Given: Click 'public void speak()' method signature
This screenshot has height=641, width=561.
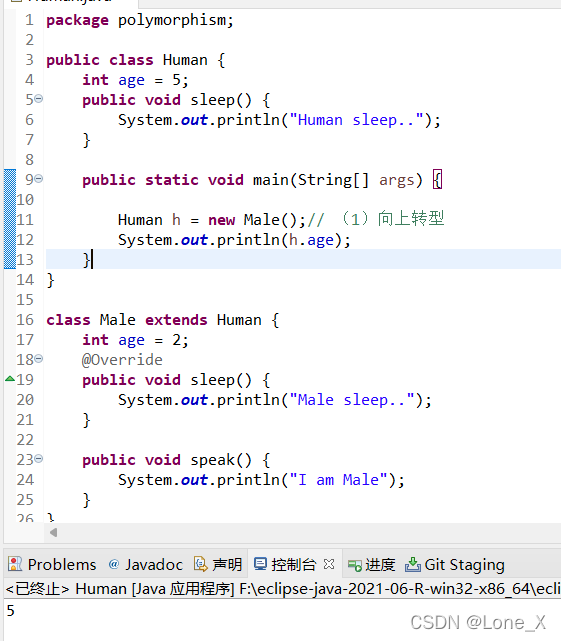Looking at the screenshot, I should coord(167,460).
